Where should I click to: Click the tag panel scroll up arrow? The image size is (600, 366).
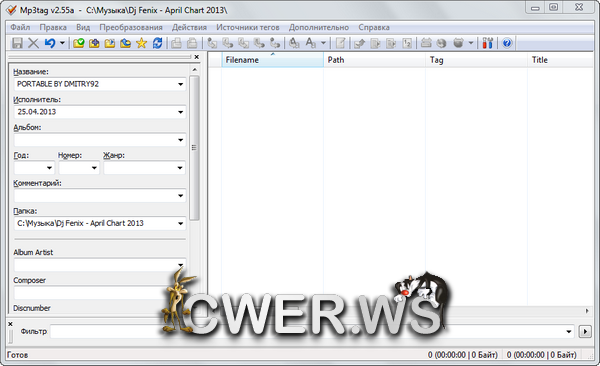[194, 70]
